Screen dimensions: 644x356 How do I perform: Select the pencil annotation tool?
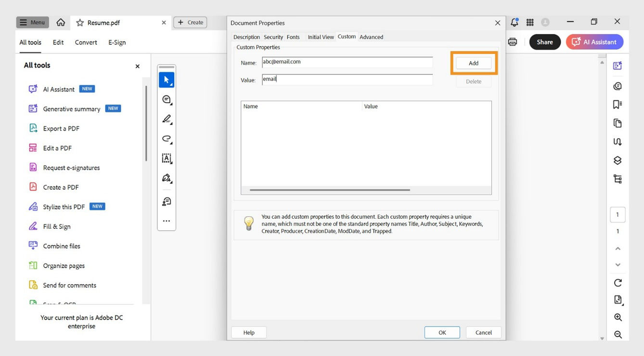(x=166, y=119)
